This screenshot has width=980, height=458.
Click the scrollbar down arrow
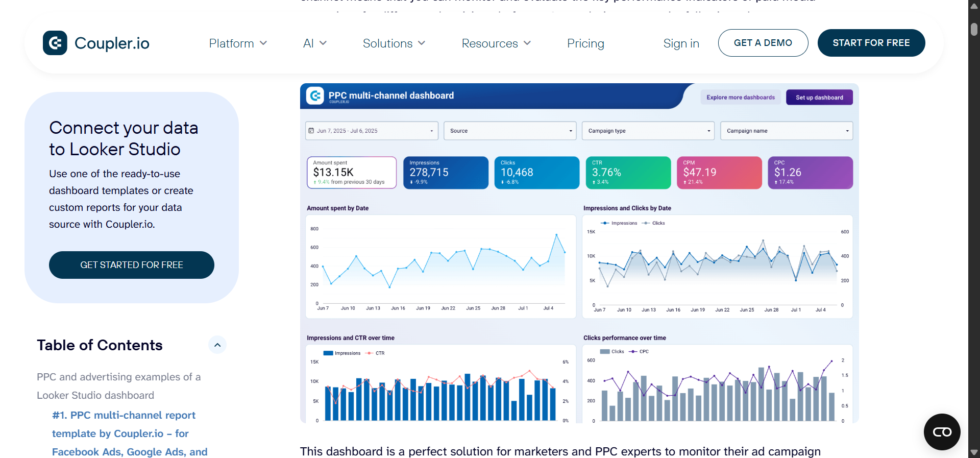tap(974, 452)
